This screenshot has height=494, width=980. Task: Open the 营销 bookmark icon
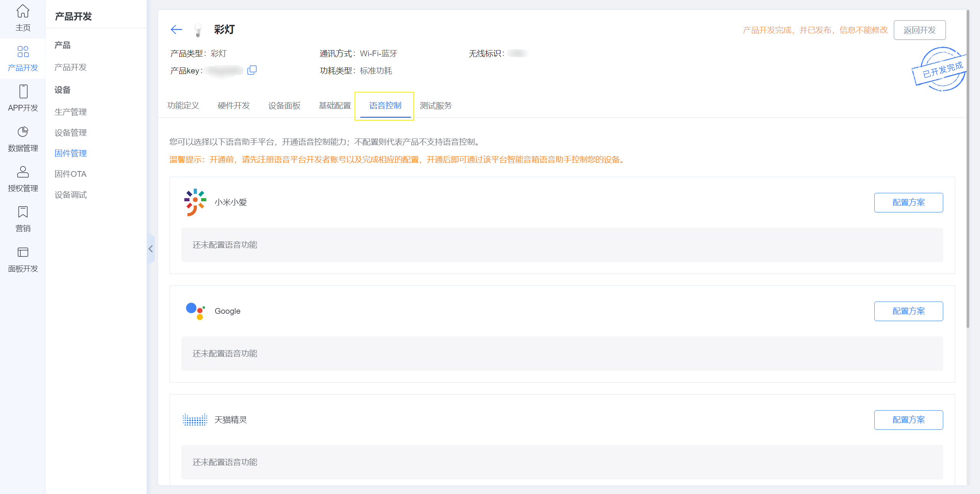[x=23, y=212]
